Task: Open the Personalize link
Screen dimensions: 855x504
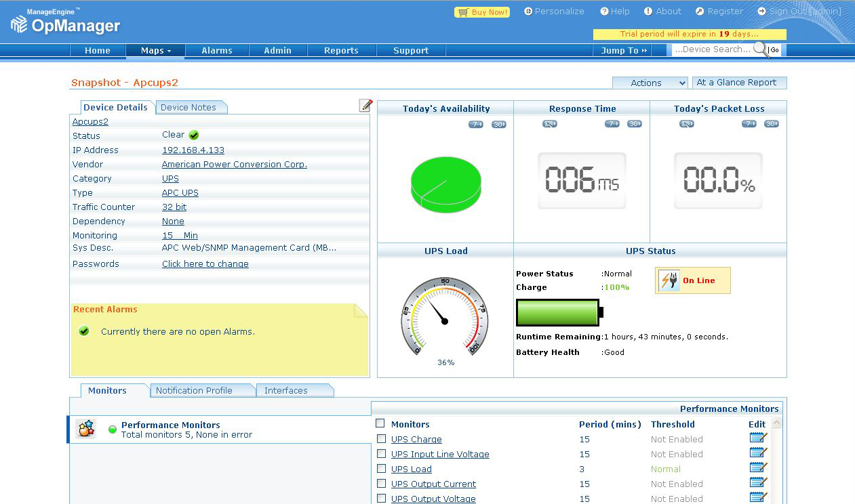Action: 555,12
